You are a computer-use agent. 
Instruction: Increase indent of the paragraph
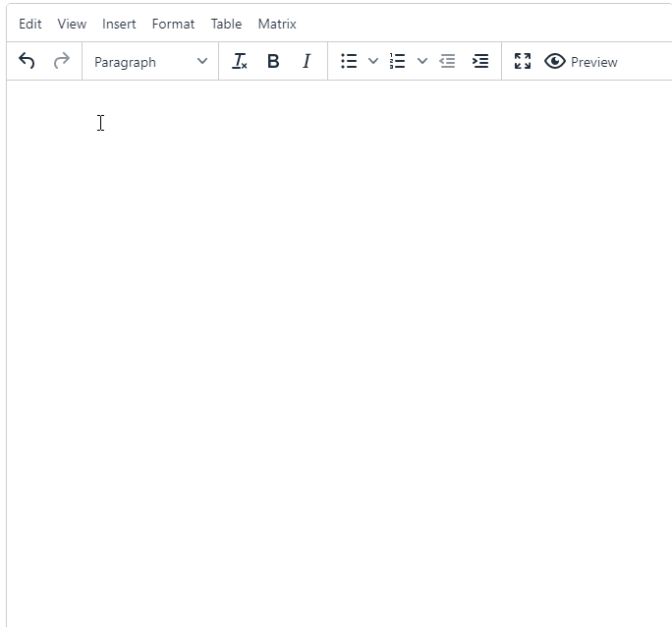pyautogui.click(x=480, y=61)
